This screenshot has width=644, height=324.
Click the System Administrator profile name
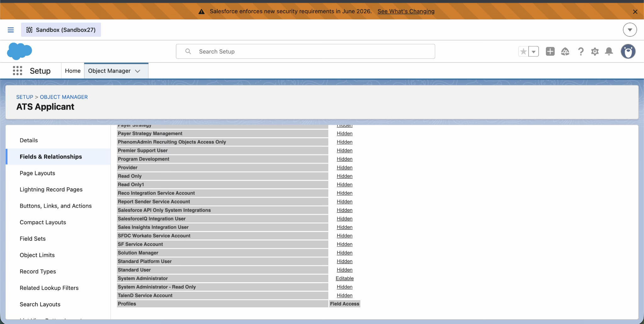143,278
